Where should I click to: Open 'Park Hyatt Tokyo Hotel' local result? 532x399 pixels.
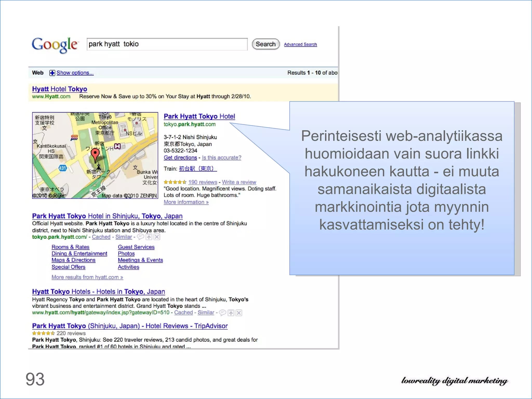point(199,116)
